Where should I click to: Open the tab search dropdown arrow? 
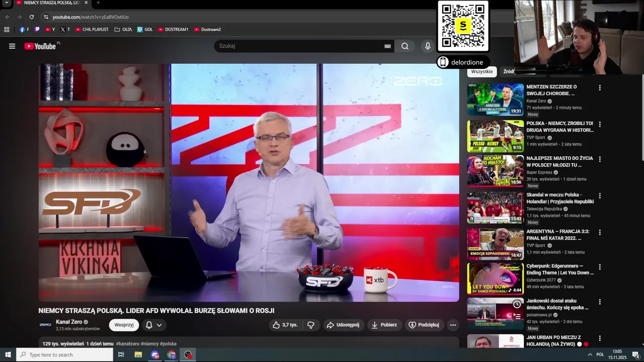click(7, 3)
